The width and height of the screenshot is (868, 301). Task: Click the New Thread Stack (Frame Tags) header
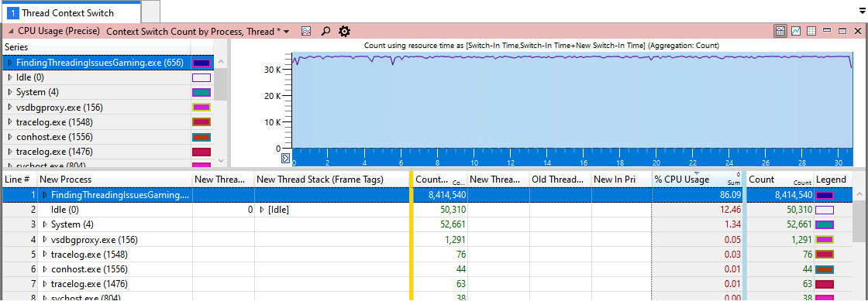coord(332,180)
